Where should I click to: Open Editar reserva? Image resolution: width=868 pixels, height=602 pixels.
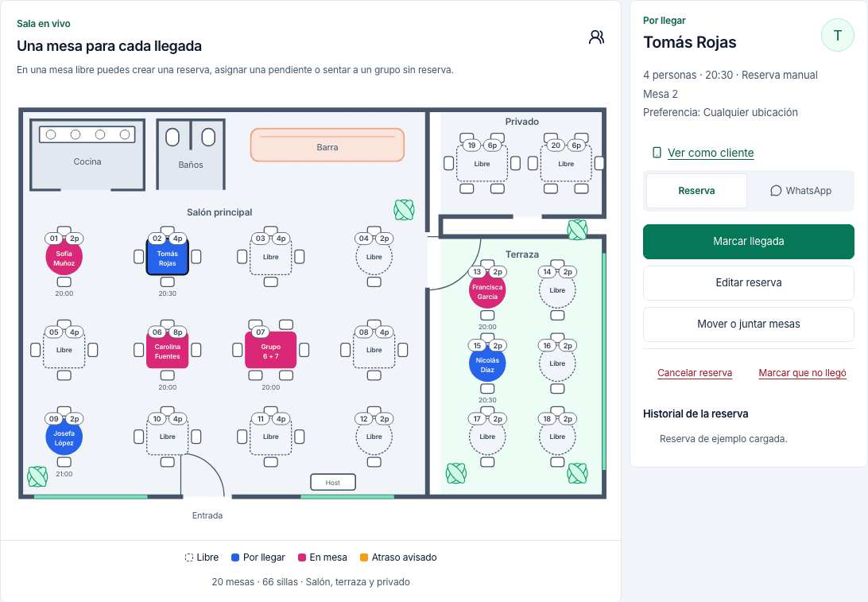point(749,283)
